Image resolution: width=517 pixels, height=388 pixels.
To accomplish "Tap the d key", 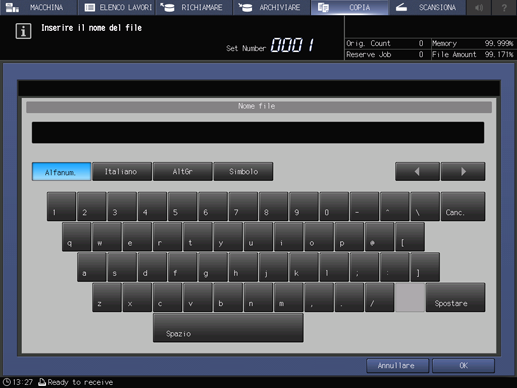I will pyautogui.click(x=152, y=267).
